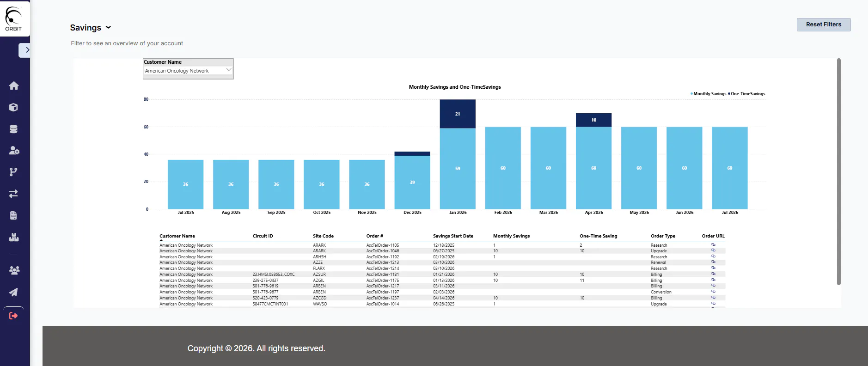868x366 pixels.
Task: Open the stacked boxes icon in sidebar
Action: point(14,237)
